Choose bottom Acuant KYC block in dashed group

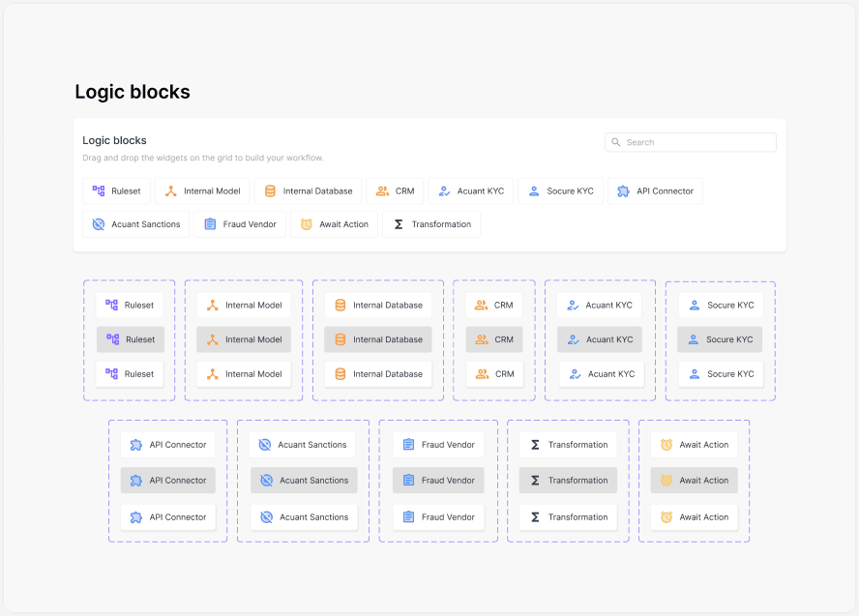[602, 374]
